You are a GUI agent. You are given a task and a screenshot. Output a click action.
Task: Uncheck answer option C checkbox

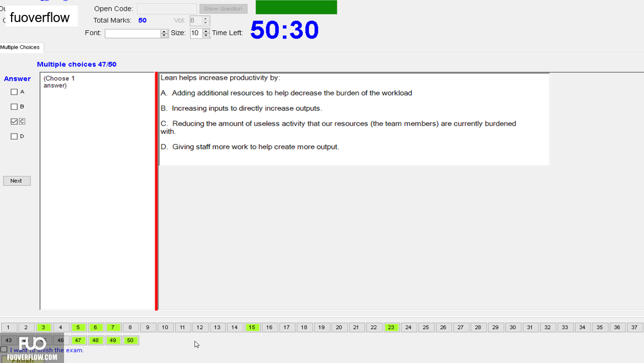click(x=14, y=121)
